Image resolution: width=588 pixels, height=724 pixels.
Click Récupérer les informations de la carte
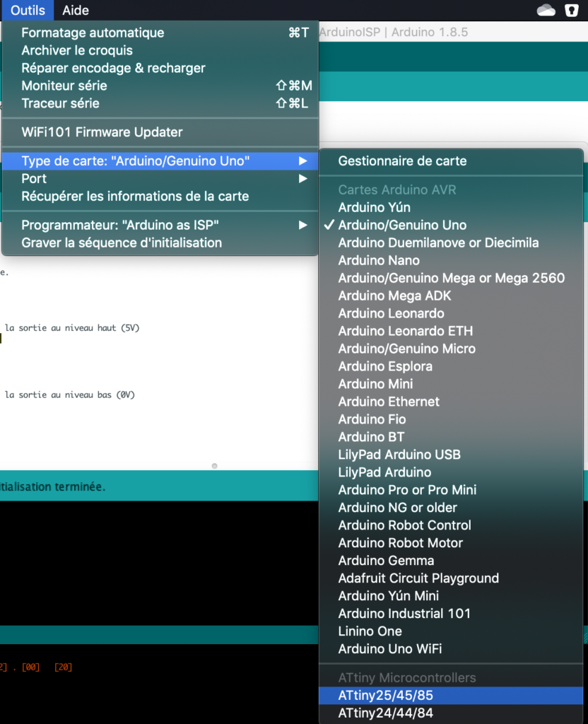pyautogui.click(x=135, y=197)
